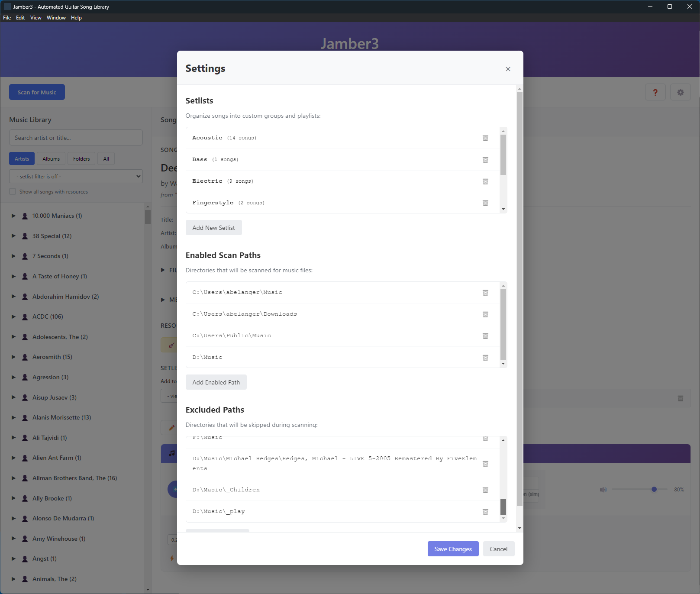The image size is (700, 594).
Task: Remove D:\Music\_Children excluded path
Action: click(x=485, y=490)
